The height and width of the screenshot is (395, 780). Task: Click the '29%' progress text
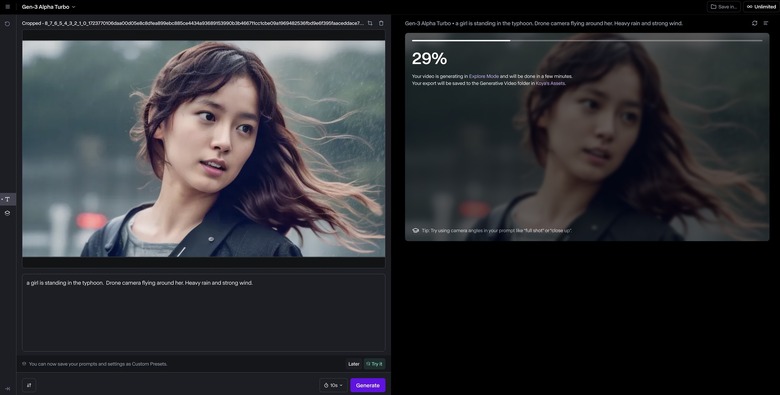point(429,59)
